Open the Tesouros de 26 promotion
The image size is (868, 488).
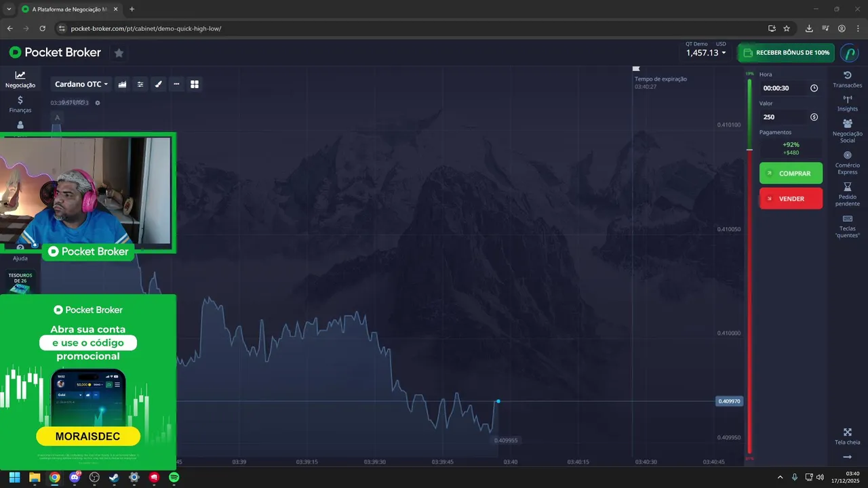(20, 281)
